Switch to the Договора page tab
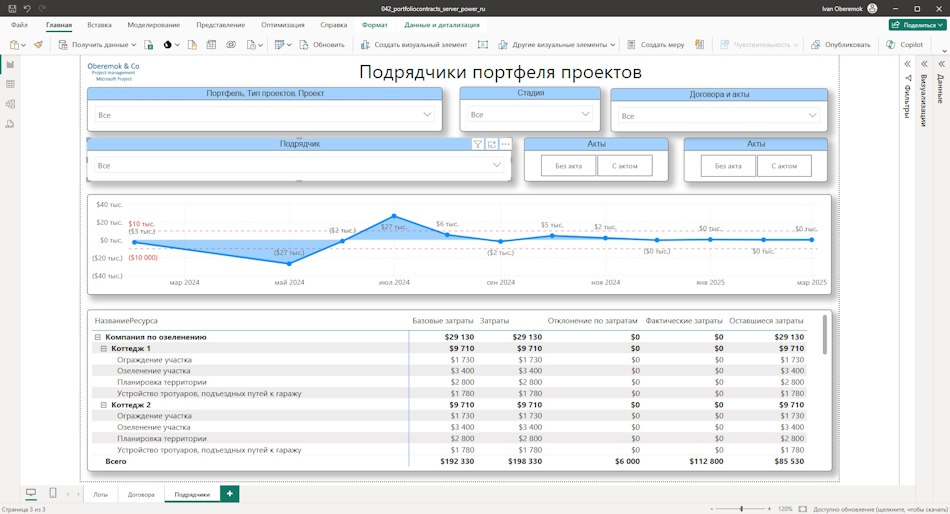Viewport: 950px width, 514px height. 141,495
